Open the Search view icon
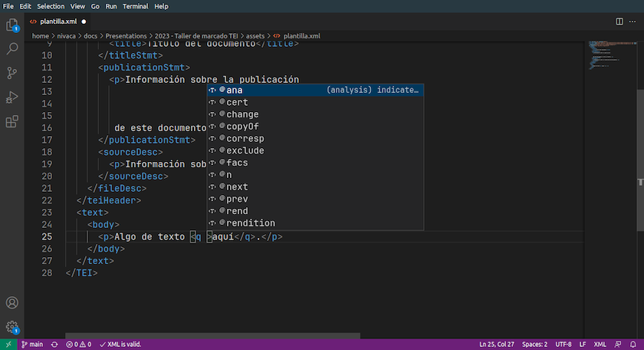This screenshot has height=350, width=644. point(12,49)
